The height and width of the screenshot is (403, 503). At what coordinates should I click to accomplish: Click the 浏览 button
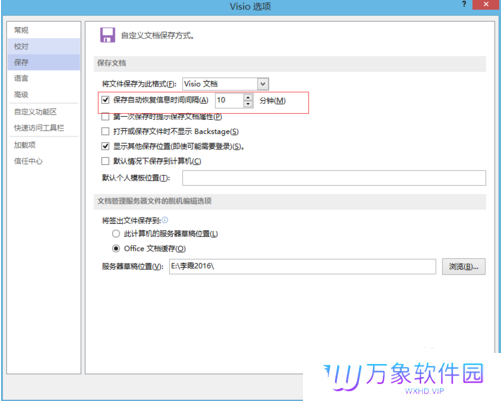coord(464,267)
